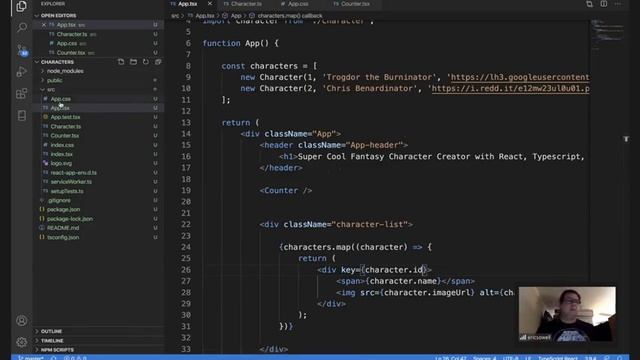The image size is (640, 360).
Task: Select App.tsx in src folder
Action: [x=60, y=108]
